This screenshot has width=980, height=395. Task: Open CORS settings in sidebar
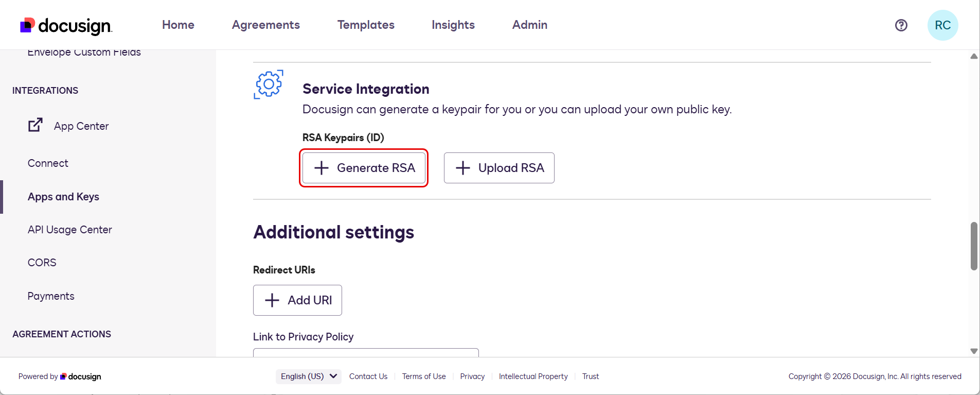(x=42, y=263)
